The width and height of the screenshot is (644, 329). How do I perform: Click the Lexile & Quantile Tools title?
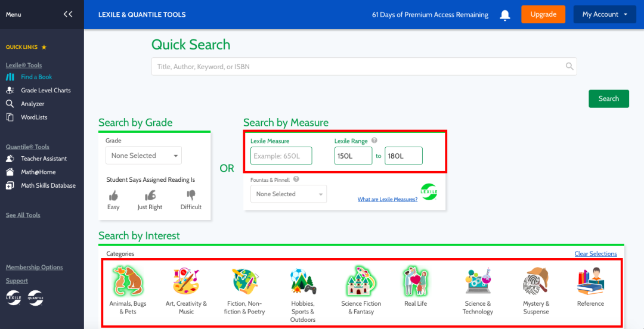pos(142,15)
